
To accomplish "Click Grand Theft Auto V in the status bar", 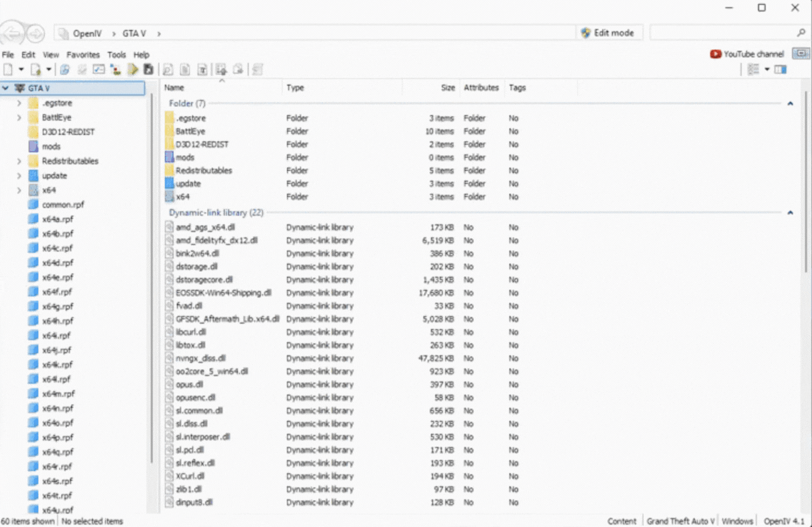I will point(680,521).
